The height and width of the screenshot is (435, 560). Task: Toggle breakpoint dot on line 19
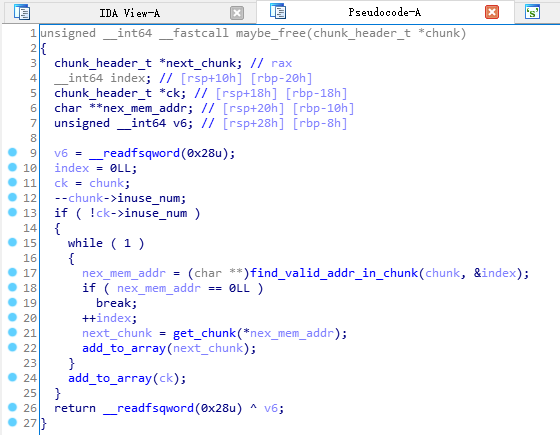coord(12,302)
